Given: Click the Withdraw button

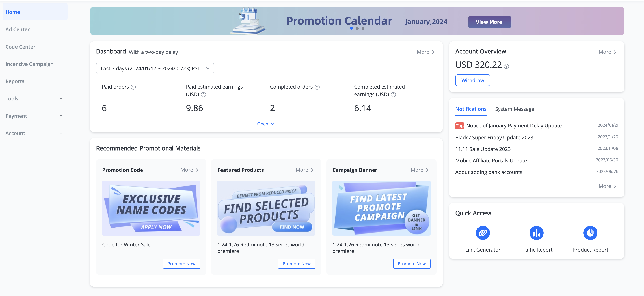Looking at the screenshot, I should [472, 80].
